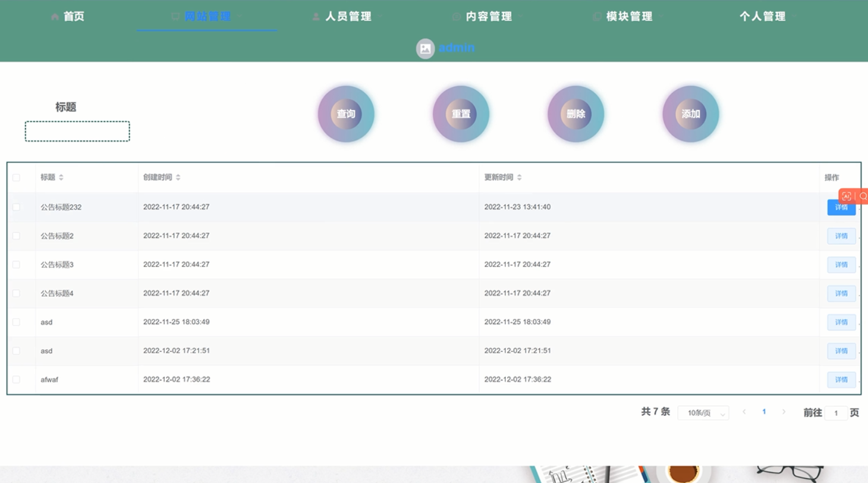Expand the 人员管理 navigation menu
The height and width of the screenshot is (483, 868).
coord(348,17)
